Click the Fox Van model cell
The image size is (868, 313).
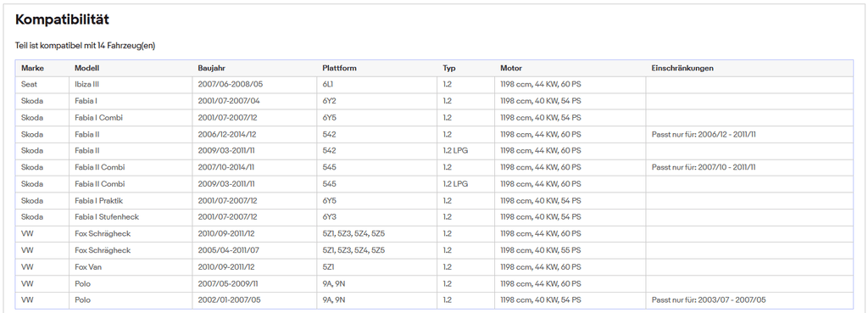131,267
